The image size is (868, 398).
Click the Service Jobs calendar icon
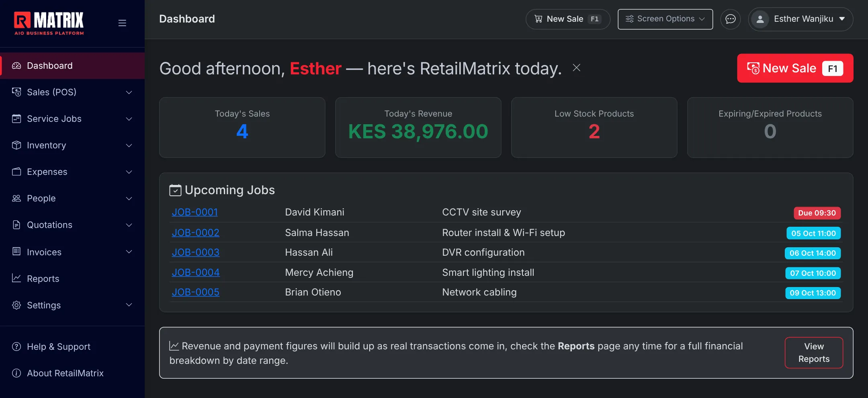(x=16, y=119)
